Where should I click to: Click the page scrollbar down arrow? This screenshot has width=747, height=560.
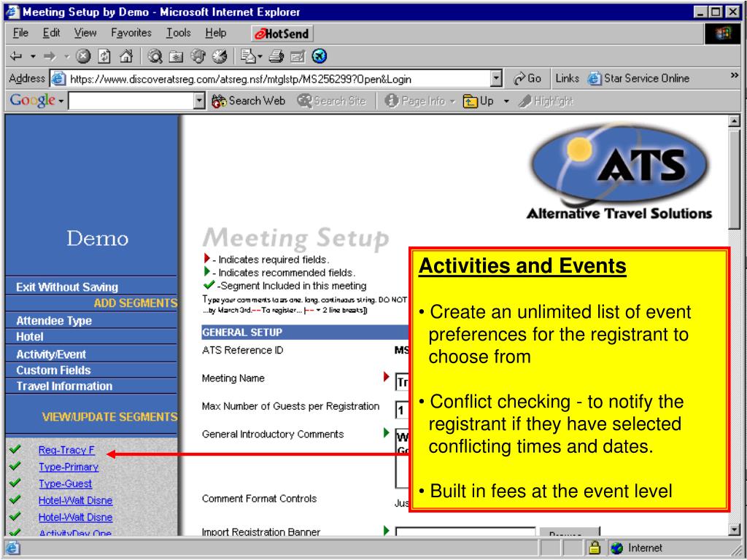pos(734,529)
